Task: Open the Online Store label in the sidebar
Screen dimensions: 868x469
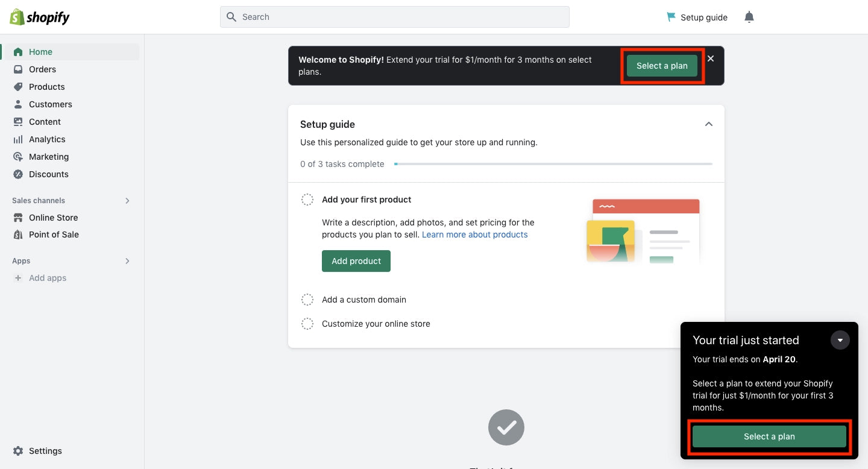Action: pos(54,218)
